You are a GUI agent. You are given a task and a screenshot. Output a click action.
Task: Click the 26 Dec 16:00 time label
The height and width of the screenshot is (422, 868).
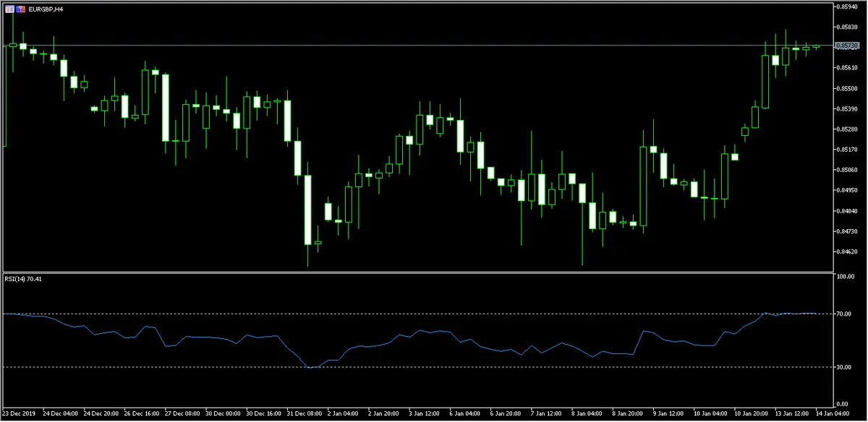pyautogui.click(x=143, y=415)
